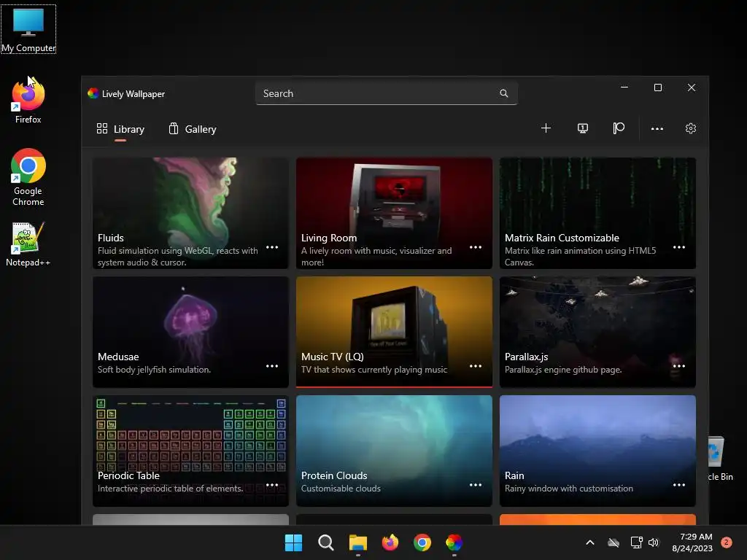Image resolution: width=747 pixels, height=560 pixels.
Task: Open more options for Living Room wallpaper
Action: (x=476, y=247)
